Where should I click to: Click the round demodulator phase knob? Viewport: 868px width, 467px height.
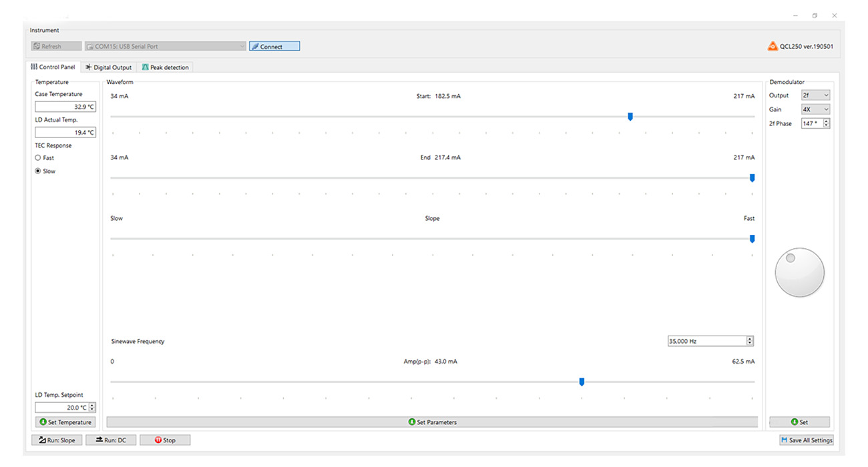[799, 272]
